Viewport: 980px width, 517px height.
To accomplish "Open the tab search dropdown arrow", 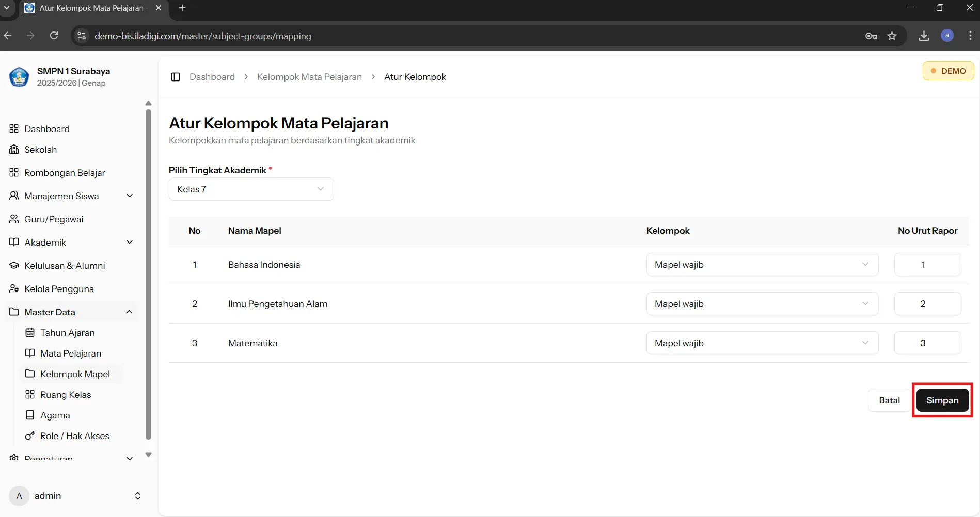I will point(7,8).
